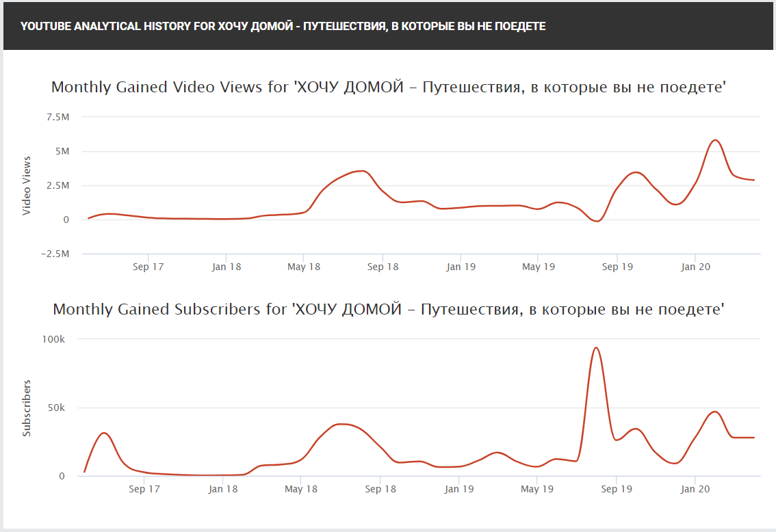Select the Monthly Gained Subscribers chart title

[388, 309]
